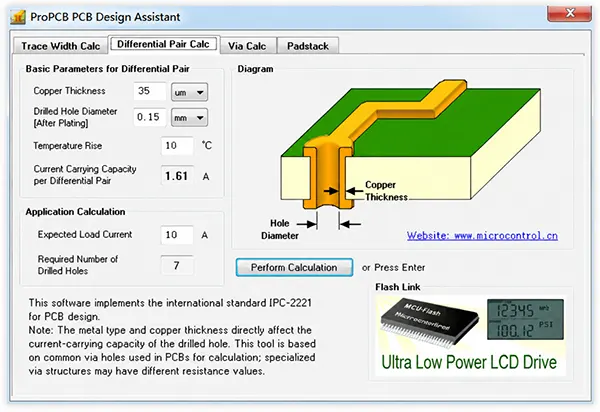
Task: Click the Copper Thickness value field
Action: [150, 91]
